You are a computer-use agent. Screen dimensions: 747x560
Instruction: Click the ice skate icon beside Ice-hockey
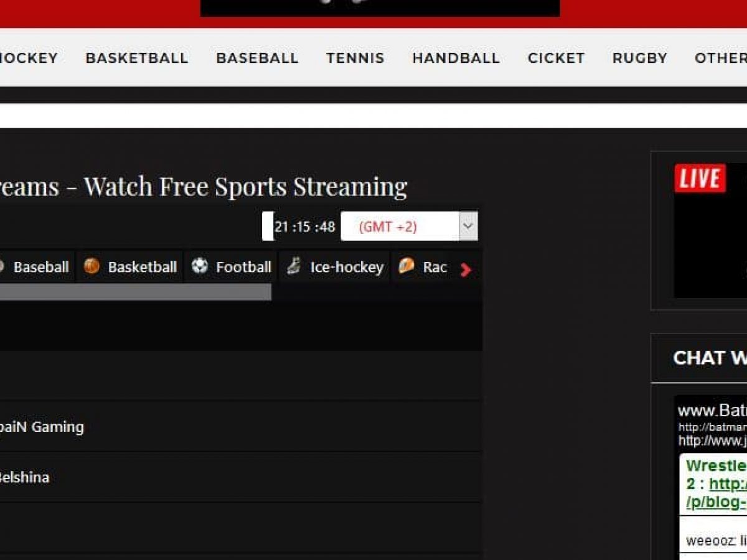click(293, 267)
